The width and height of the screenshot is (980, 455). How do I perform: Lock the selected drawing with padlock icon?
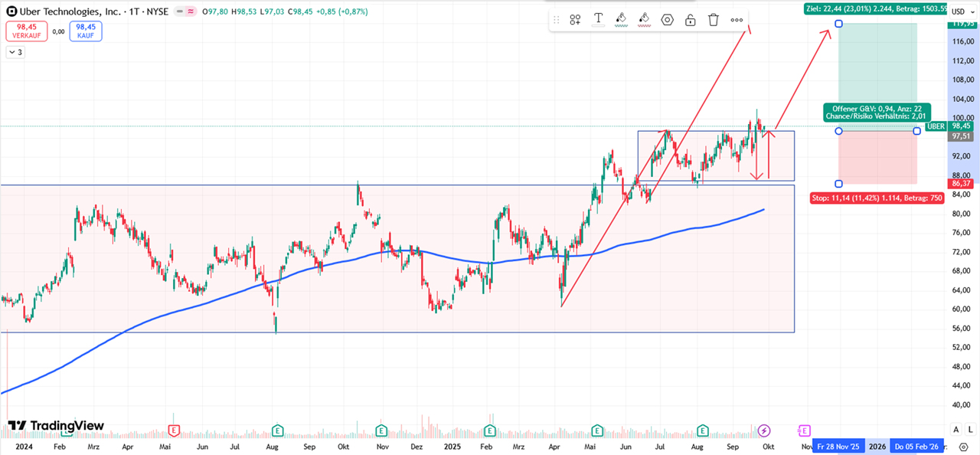(690, 20)
